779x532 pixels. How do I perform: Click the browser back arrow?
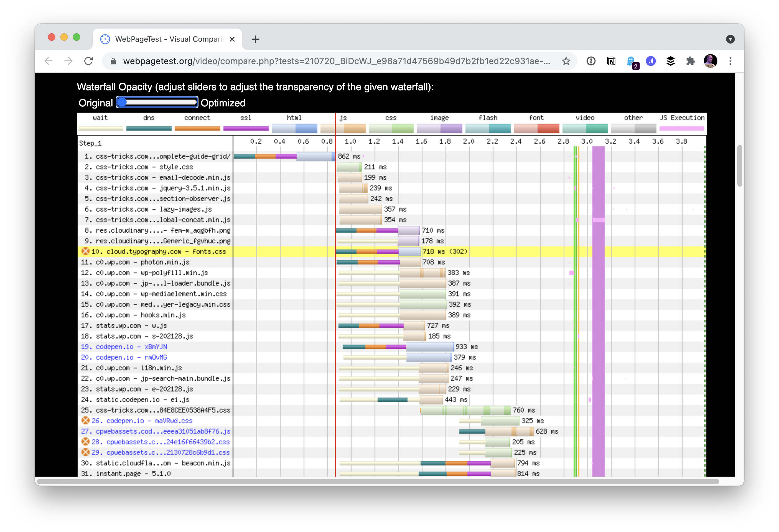pos(49,61)
